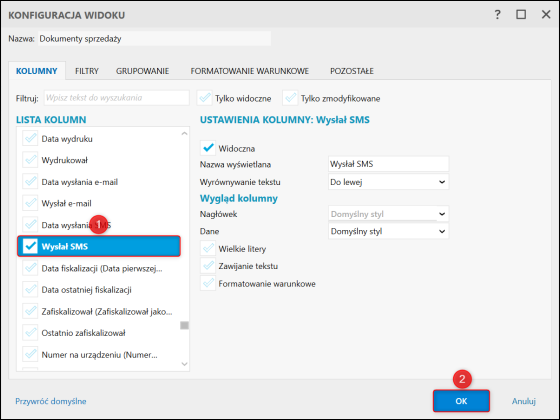Screen dimensions: 560x420
Task: Switch to FORMATOWANIE WARUNKOWE tab
Action: click(250, 71)
